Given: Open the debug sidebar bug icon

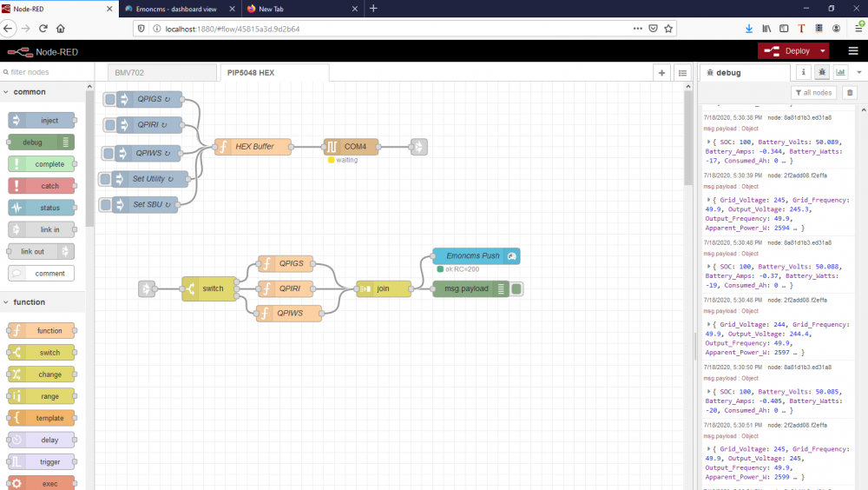Looking at the screenshot, I should (x=822, y=72).
